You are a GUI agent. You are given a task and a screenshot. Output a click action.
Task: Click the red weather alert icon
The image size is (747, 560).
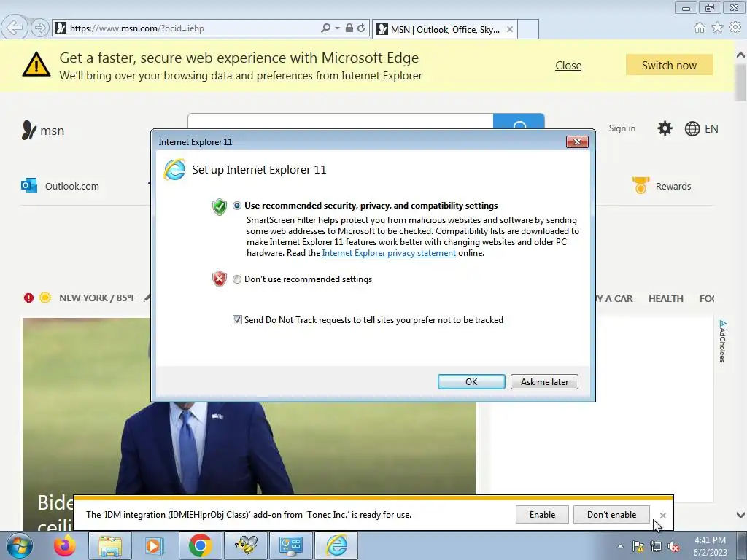28,297
